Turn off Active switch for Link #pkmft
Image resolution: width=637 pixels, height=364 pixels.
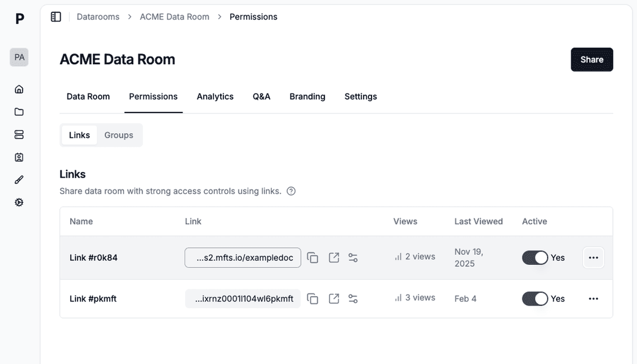pos(535,298)
